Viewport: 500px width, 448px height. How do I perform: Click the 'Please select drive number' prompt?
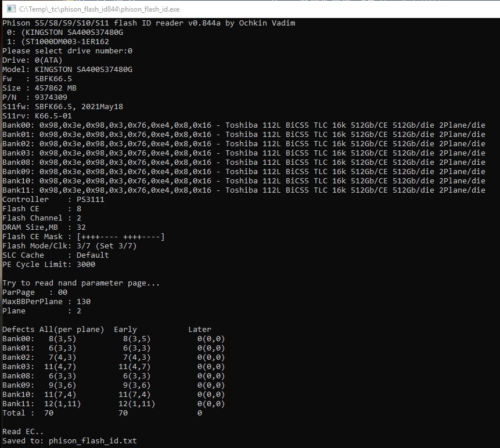[67, 51]
